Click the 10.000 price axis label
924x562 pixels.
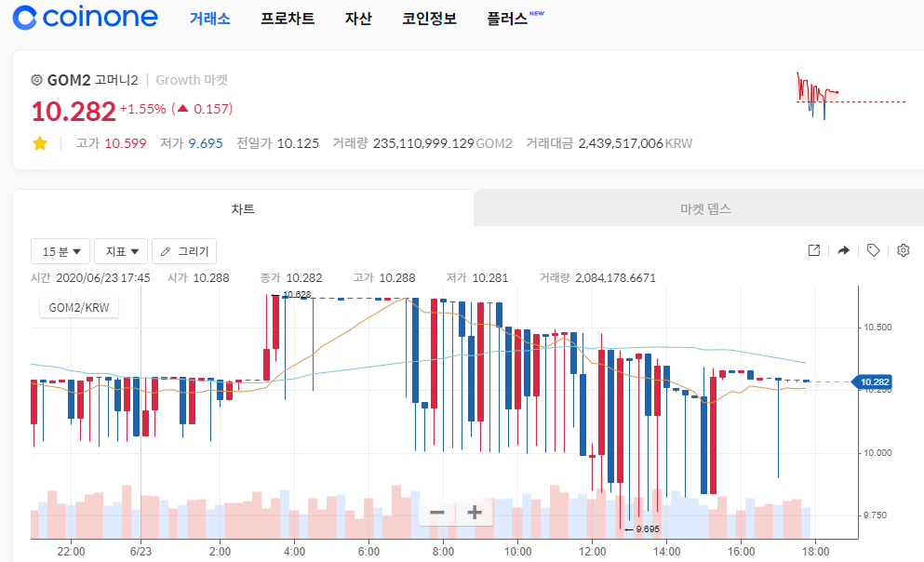click(x=877, y=452)
